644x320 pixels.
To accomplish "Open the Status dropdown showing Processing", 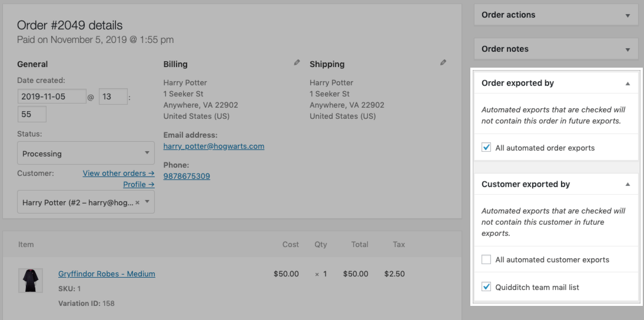I will [86, 153].
